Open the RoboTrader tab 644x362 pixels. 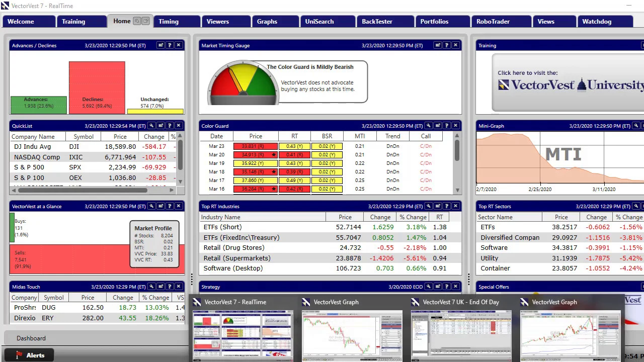point(501,22)
